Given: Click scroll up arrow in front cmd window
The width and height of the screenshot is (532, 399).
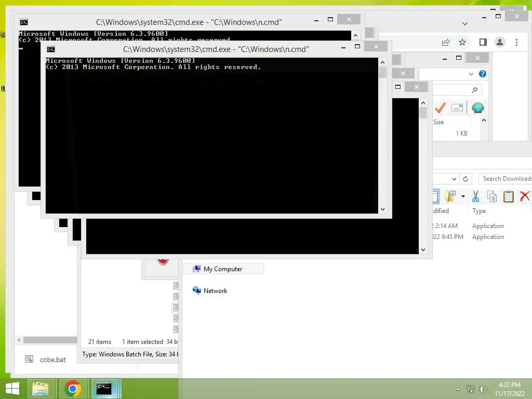Looking at the screenshot, I should [382, 62].
